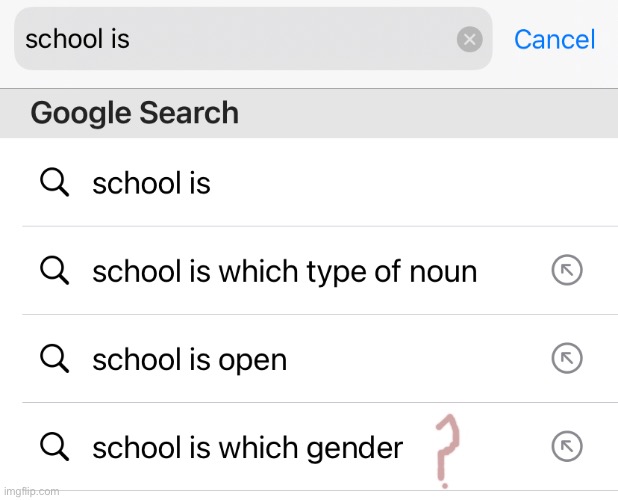This screenshot has height=500, width=618.
Task: Click magnifier icon beside 'school is which gender'
Action: (x=54, y=447)
